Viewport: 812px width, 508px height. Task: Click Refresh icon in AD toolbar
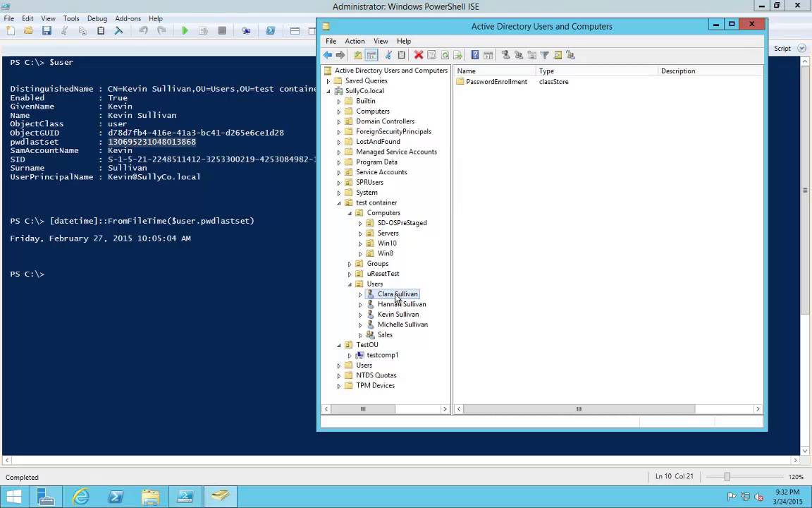click(445, 55)
